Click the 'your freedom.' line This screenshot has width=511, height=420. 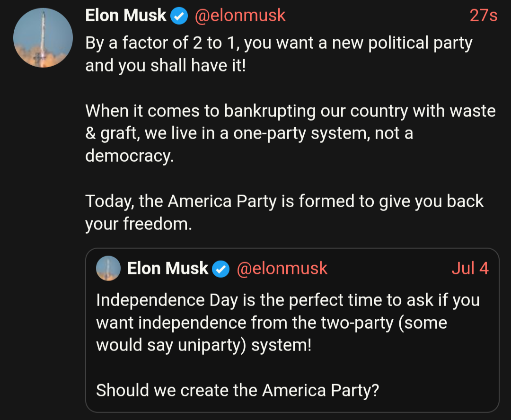tap(139, 224)
